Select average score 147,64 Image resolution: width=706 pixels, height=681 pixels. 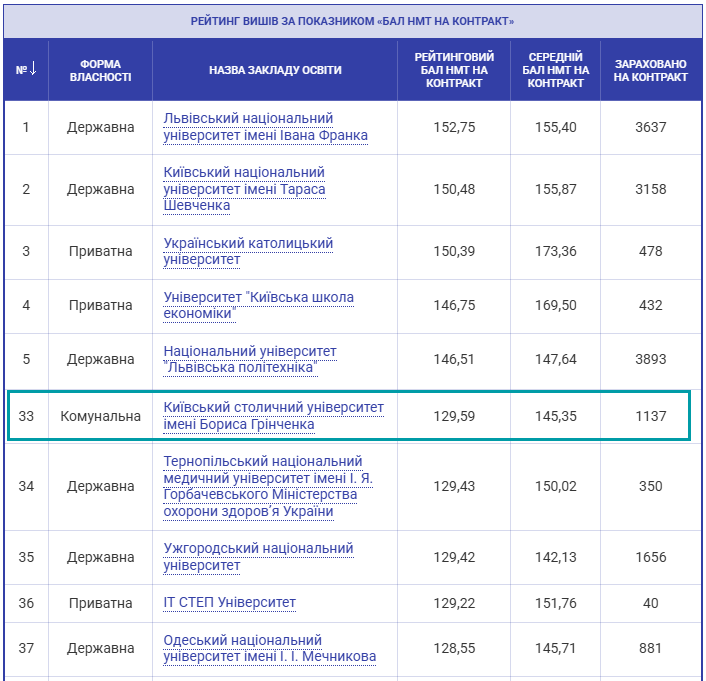[x=555, y=359]
